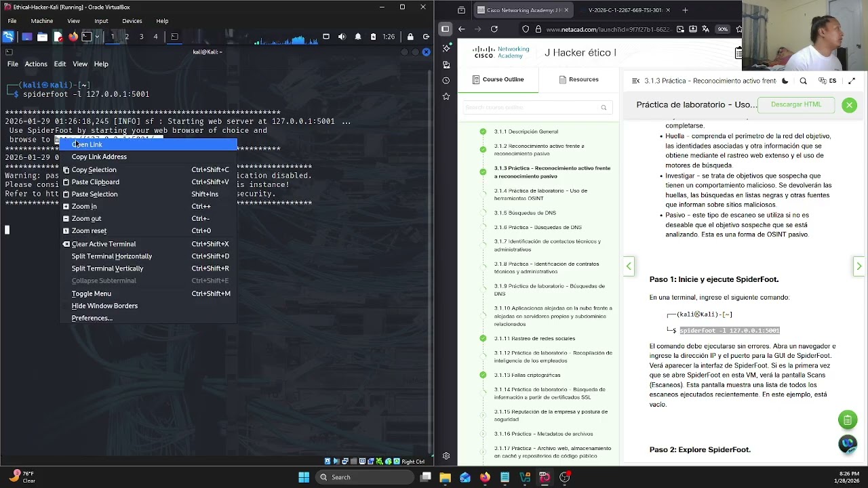Go back in the browser
The height and width of the screenshot is (488, 868).
[x=461, y=29]
